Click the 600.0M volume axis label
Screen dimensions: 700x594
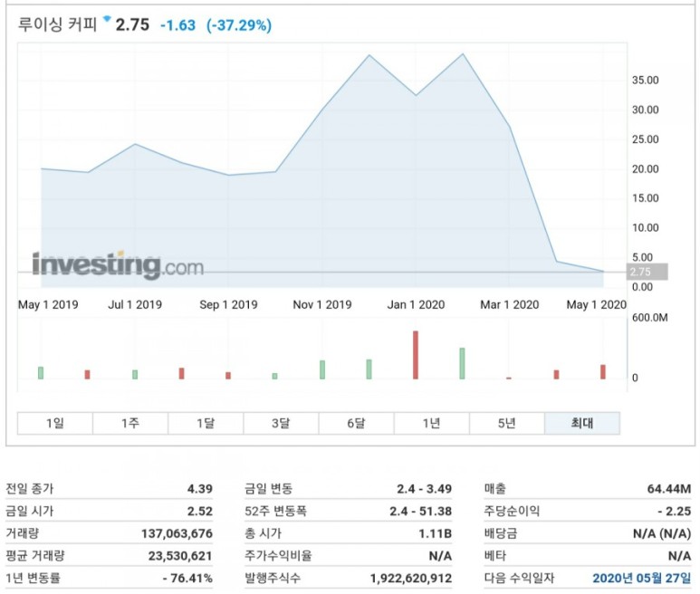649,318
